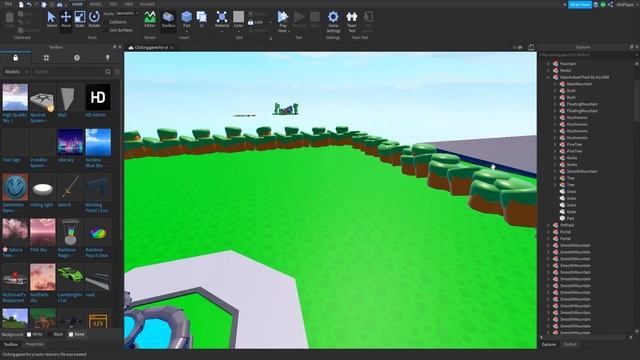Switch to Toolbox bottom tab
The width and height of the screenshot is (640, 360).
point(11,344)
